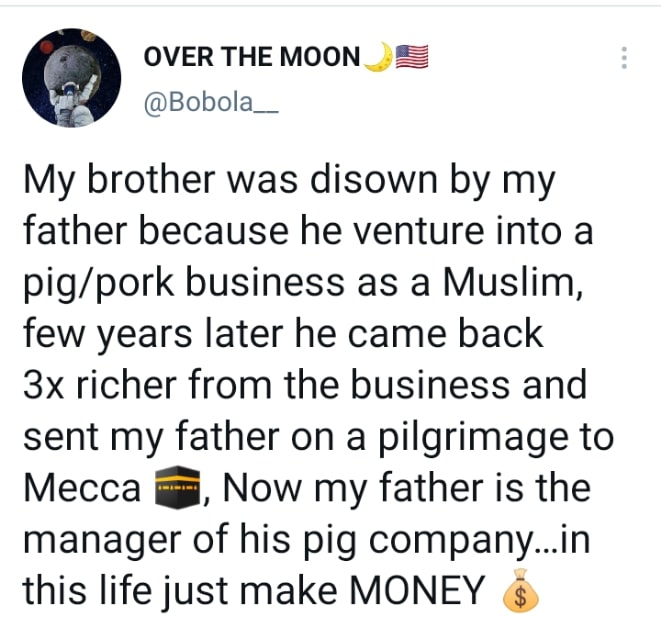661x622 pixels.
Task: Click the US flag emoji beside the name
Action: point(413,57)
